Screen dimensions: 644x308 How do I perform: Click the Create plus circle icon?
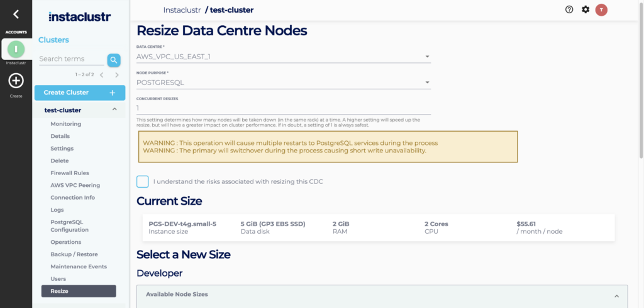point(16,81)
